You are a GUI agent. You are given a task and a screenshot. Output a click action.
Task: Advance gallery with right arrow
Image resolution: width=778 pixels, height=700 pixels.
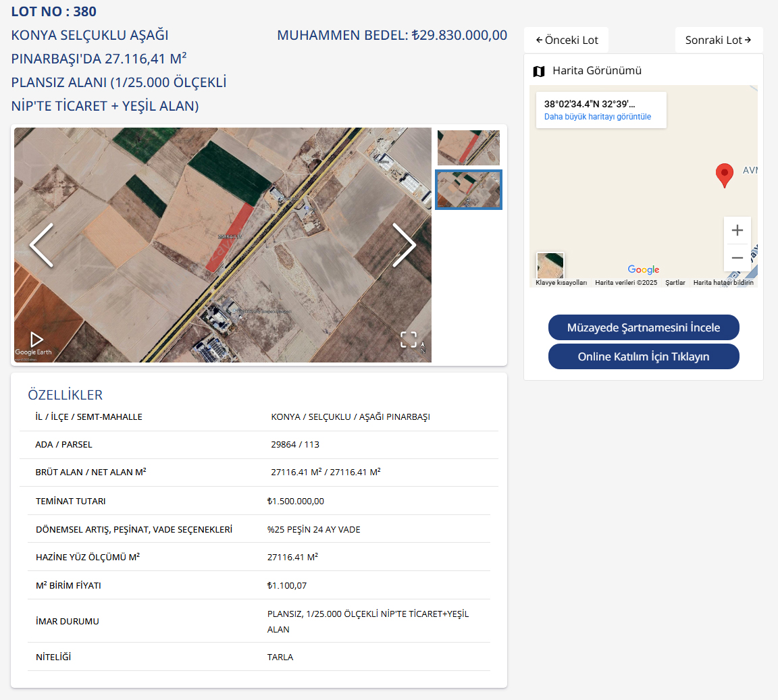coord(404,245)
